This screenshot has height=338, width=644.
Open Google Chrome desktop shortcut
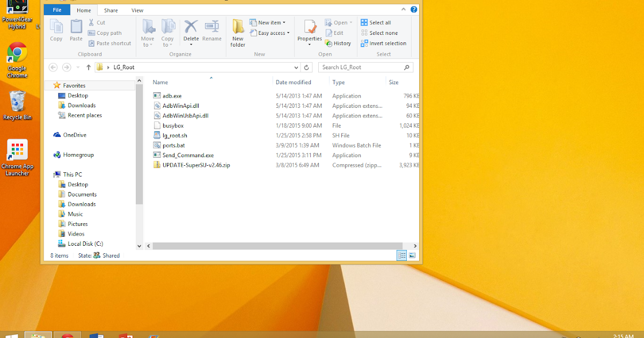click(x=17, y=60)
